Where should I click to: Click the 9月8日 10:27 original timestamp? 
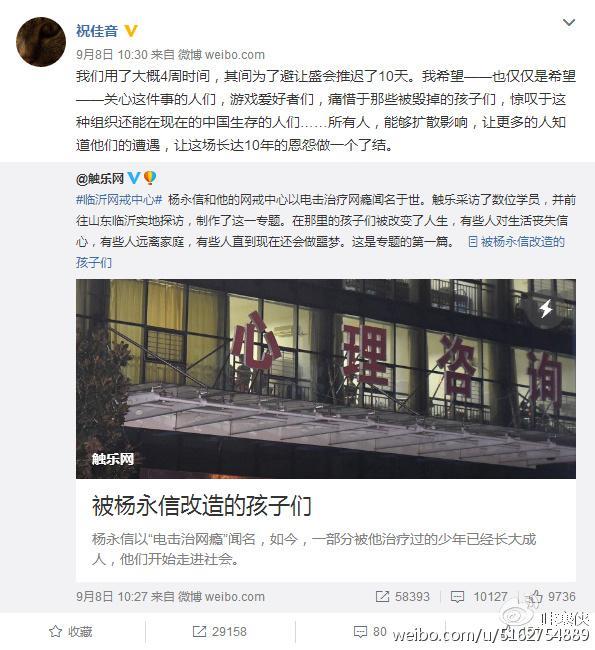[170, 597]
